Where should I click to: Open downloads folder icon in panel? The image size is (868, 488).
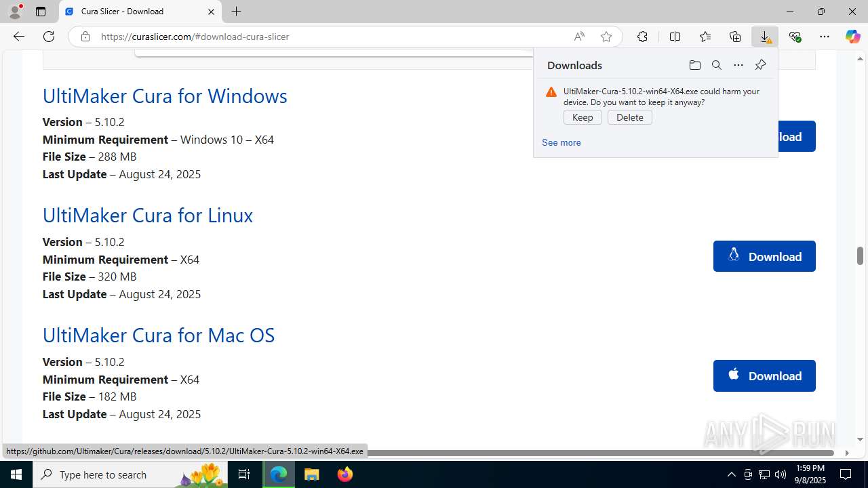[x=694, y=65]
